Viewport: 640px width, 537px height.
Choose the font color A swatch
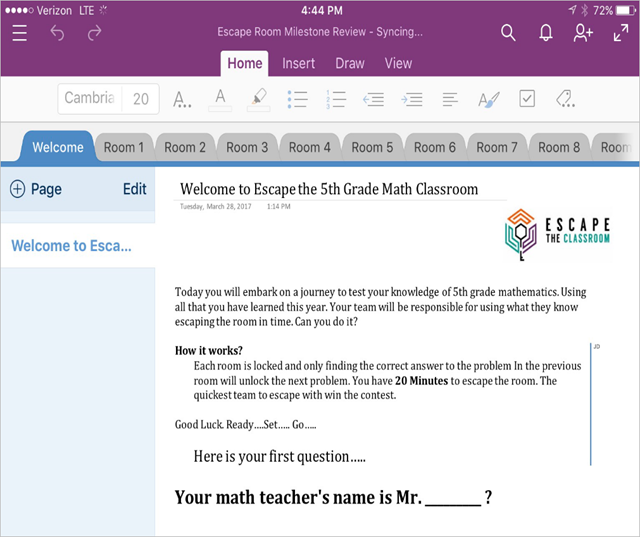(220, 98)
